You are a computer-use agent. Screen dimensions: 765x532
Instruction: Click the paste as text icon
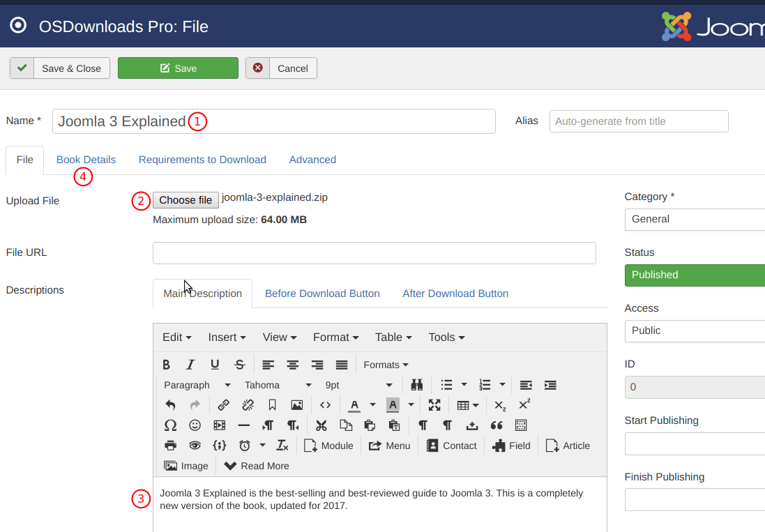[x=394, y=425]
